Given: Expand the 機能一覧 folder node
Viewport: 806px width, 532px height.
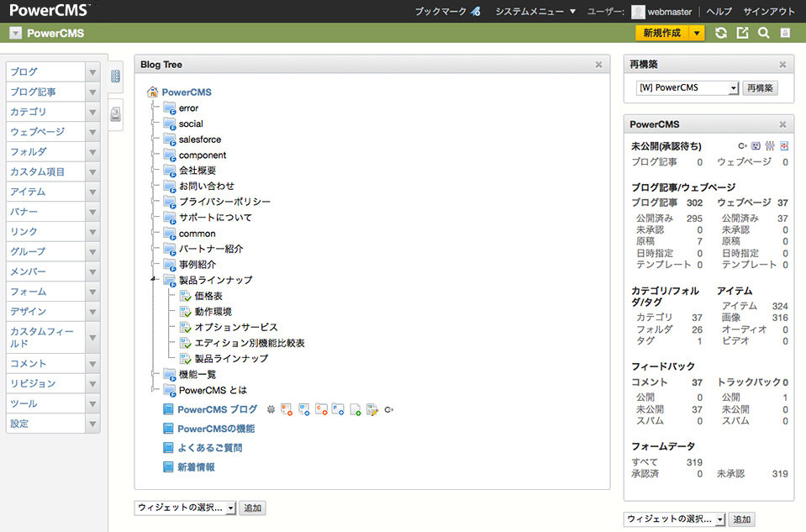Looking at the screenshot, I should pos(153,373).
